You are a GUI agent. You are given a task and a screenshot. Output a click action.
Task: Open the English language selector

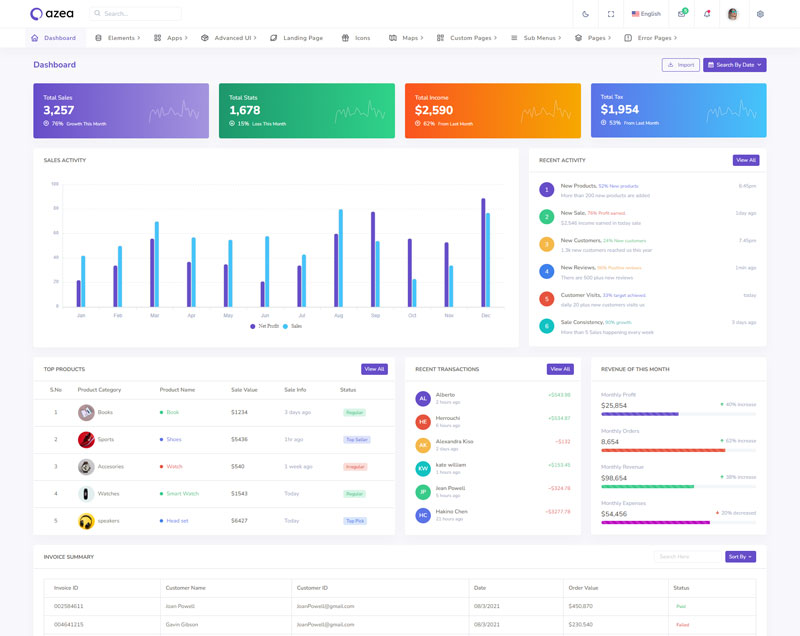[646, 14]
